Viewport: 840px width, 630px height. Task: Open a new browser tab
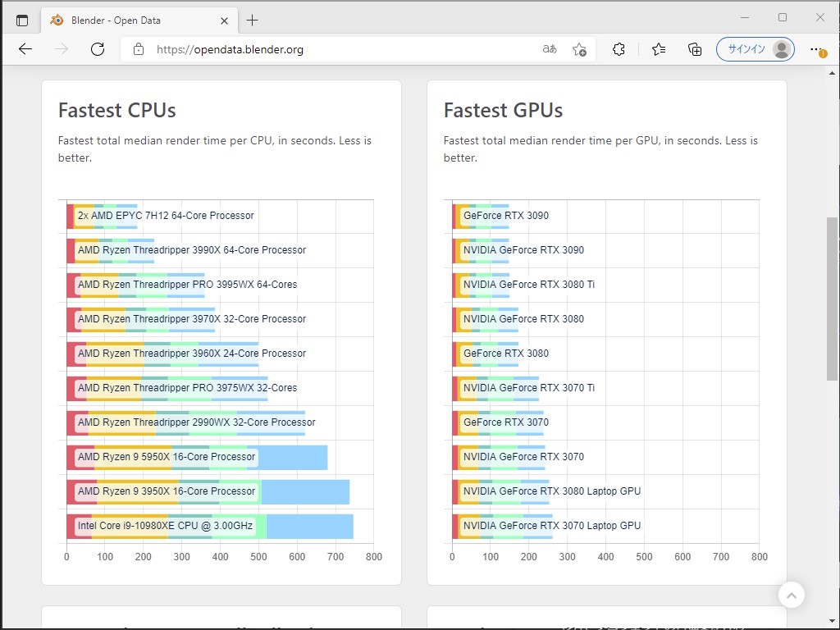click(252, 20)
